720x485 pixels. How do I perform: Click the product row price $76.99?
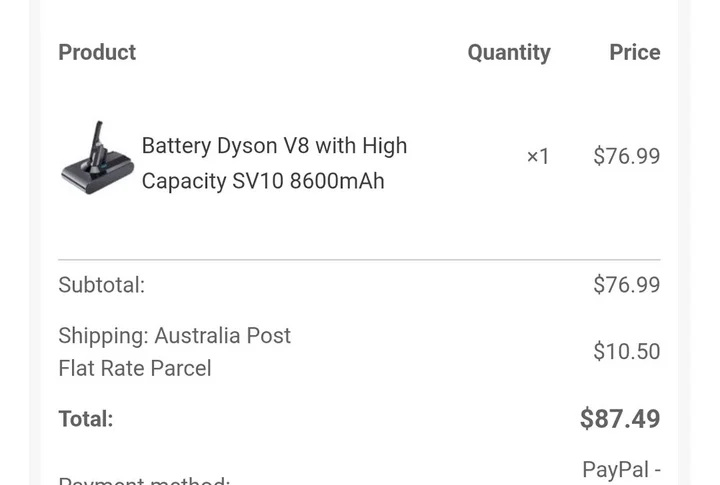[x=626, y=156]
